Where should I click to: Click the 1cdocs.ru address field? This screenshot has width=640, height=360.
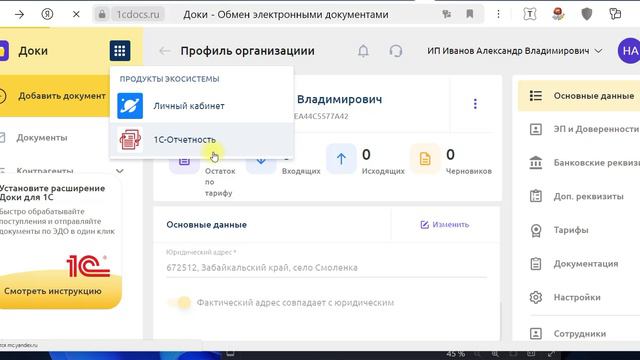click(x=138, y=15)
